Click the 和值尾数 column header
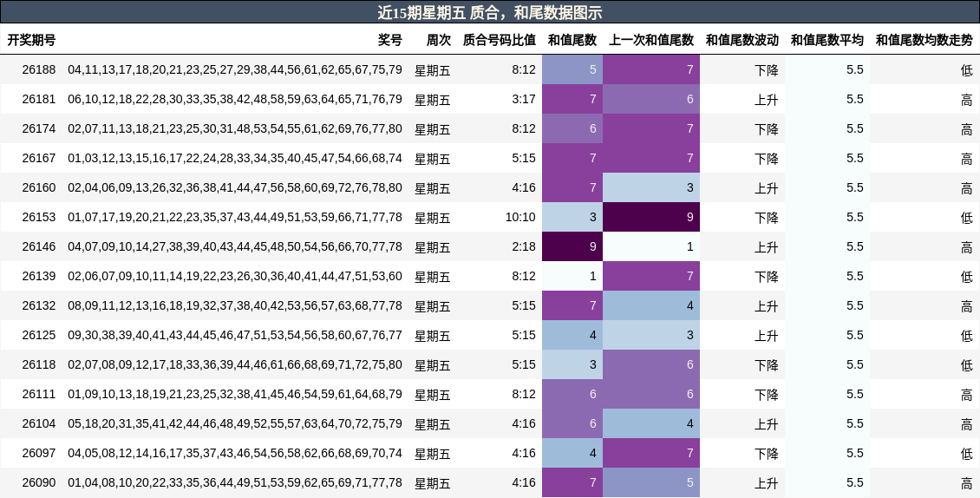Screen dimensions: 980x498 (572, 40)
